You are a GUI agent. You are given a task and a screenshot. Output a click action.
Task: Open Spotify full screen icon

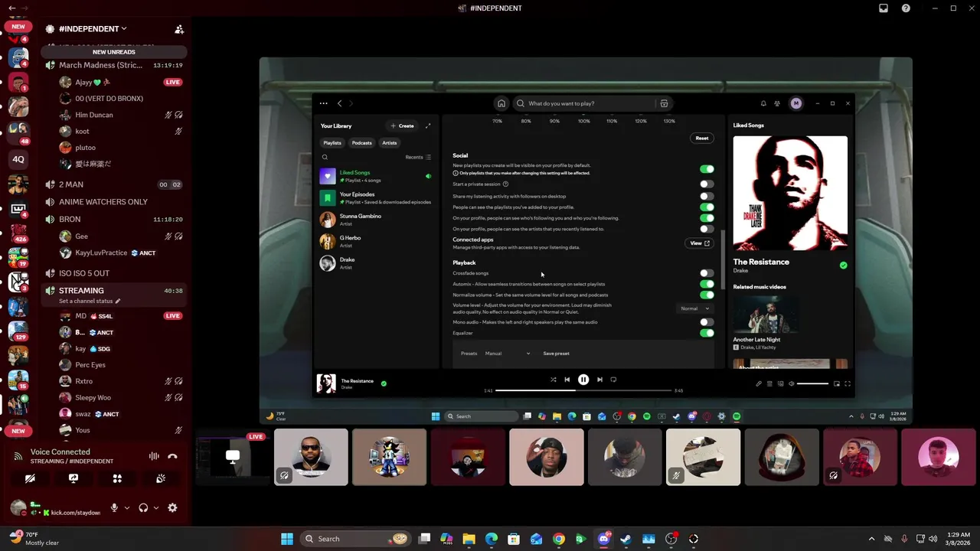click(848, 383)
